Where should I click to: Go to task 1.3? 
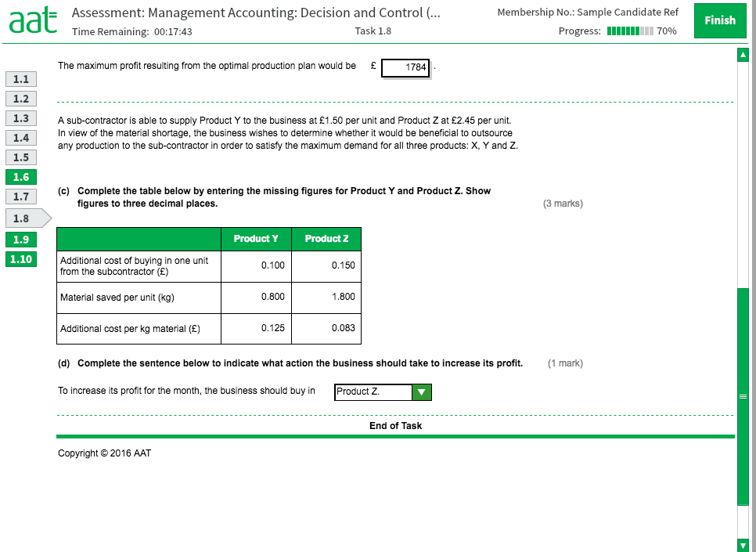21,118
